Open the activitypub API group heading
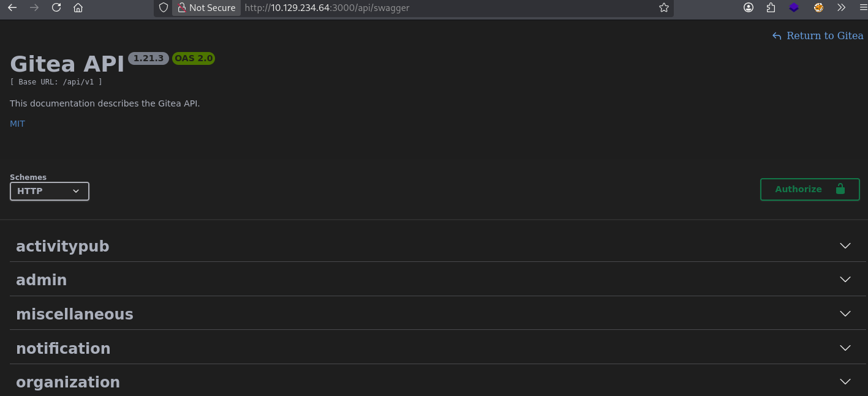 (x=62, y=246)
